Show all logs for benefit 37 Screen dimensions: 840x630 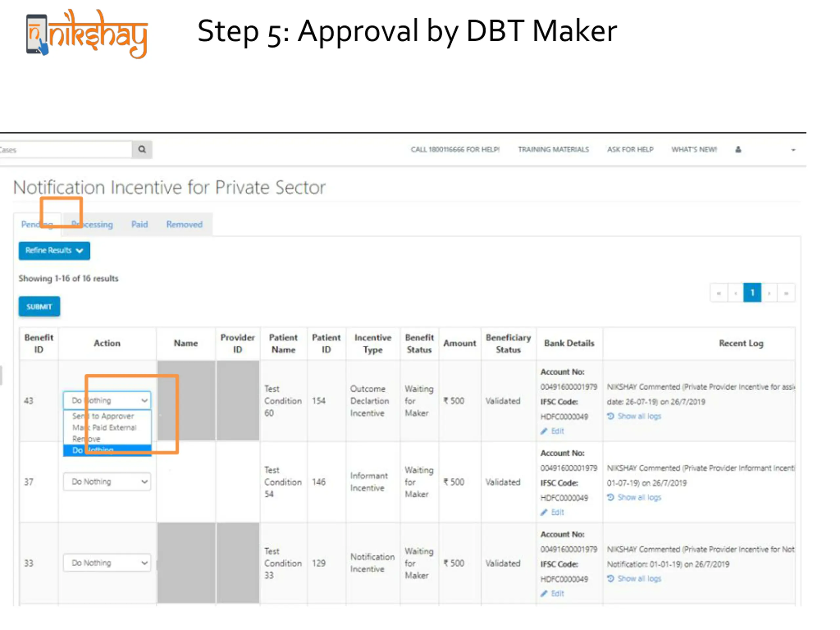click(634, 497)
